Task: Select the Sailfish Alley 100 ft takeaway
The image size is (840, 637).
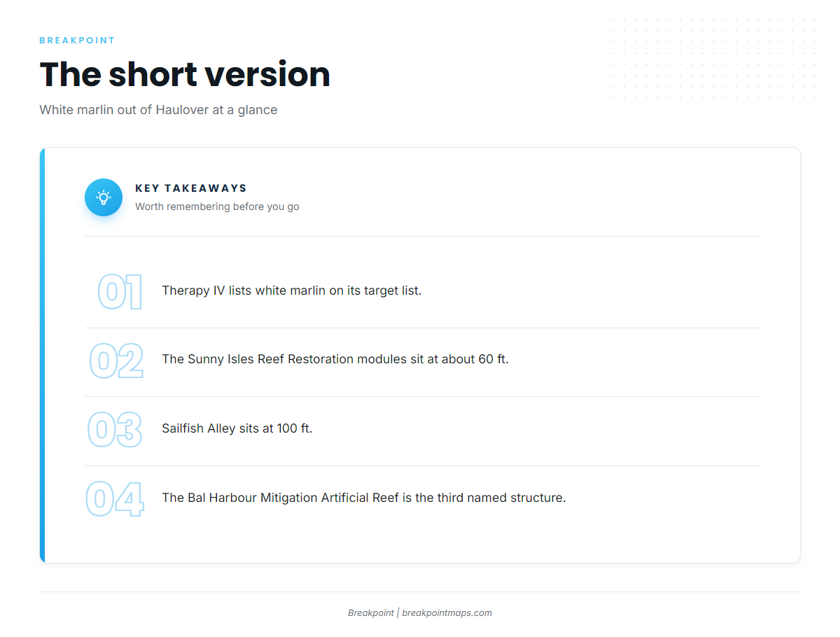Action: tap(237, 428)
